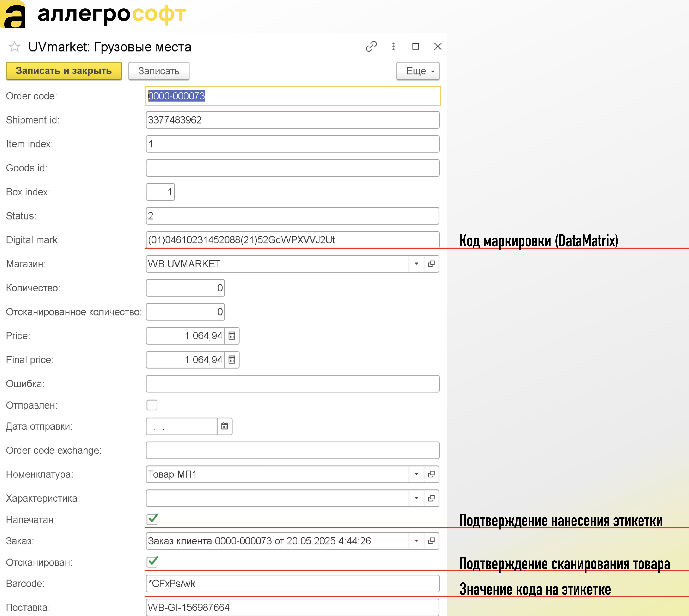Click the аллегрософт logo
Screen dimensions: 689x616
tap(93, 14)
